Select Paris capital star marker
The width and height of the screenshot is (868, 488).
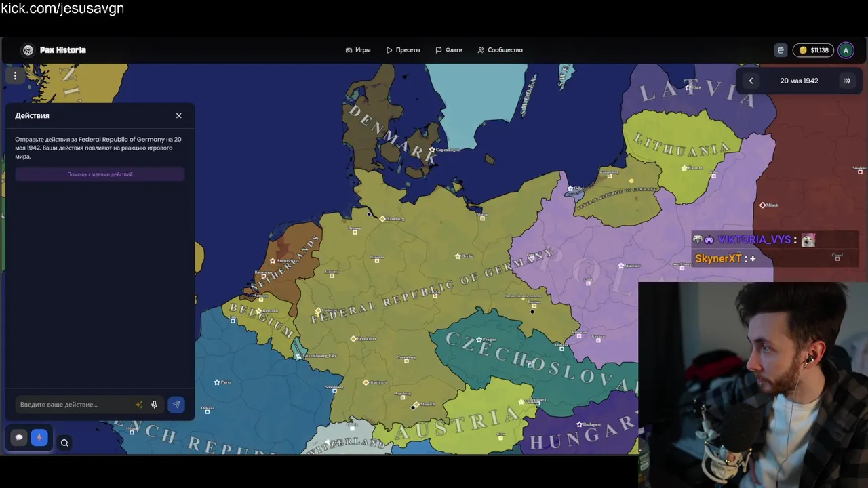click(x=217, y=382)
